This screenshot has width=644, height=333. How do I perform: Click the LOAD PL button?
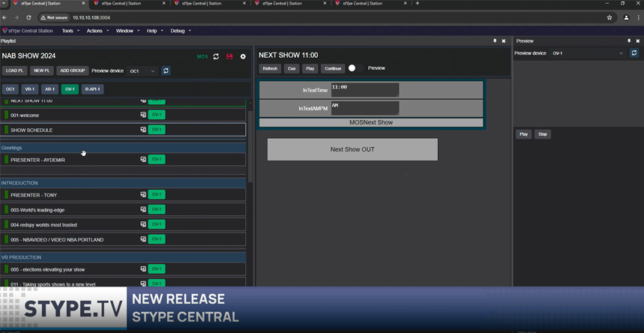(x=15, y=70)
